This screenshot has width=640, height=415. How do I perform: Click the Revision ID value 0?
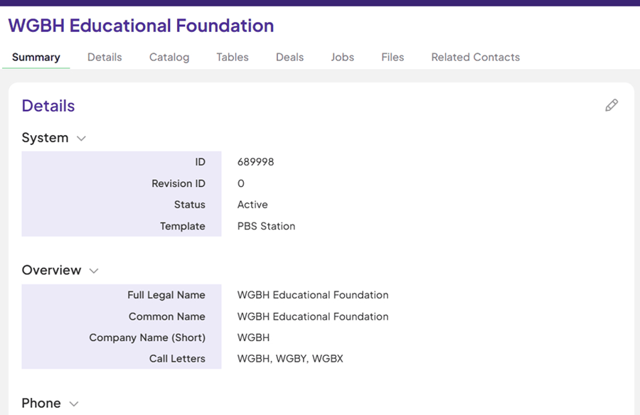coord(241,184)
